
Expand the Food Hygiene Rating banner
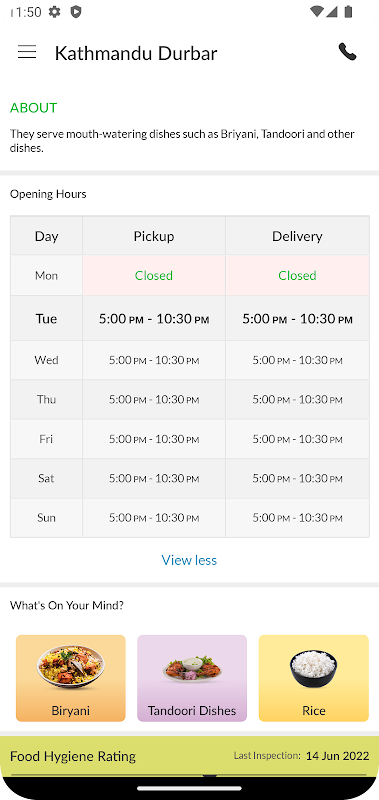(189, 756)
